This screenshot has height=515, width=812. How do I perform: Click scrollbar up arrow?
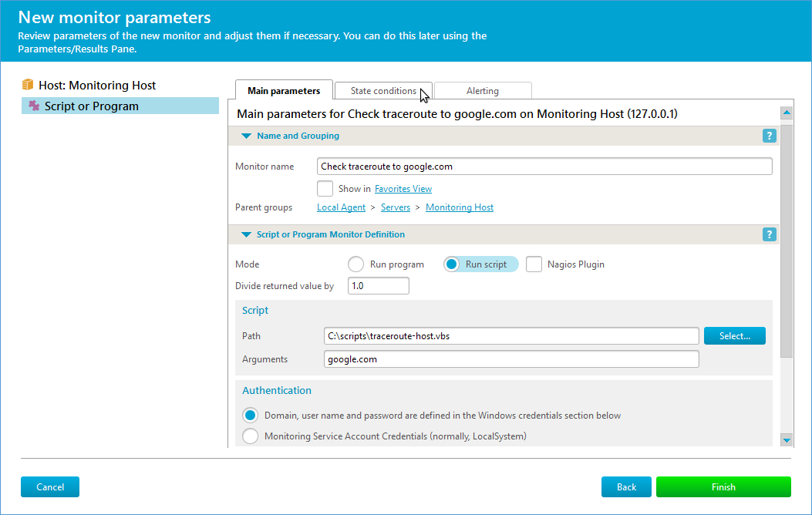point(787,113)
